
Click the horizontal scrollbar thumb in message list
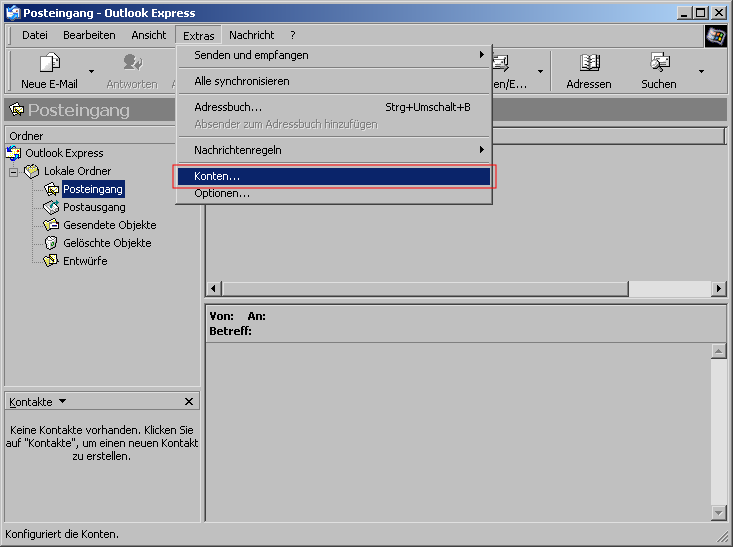[x=425, y=289]
